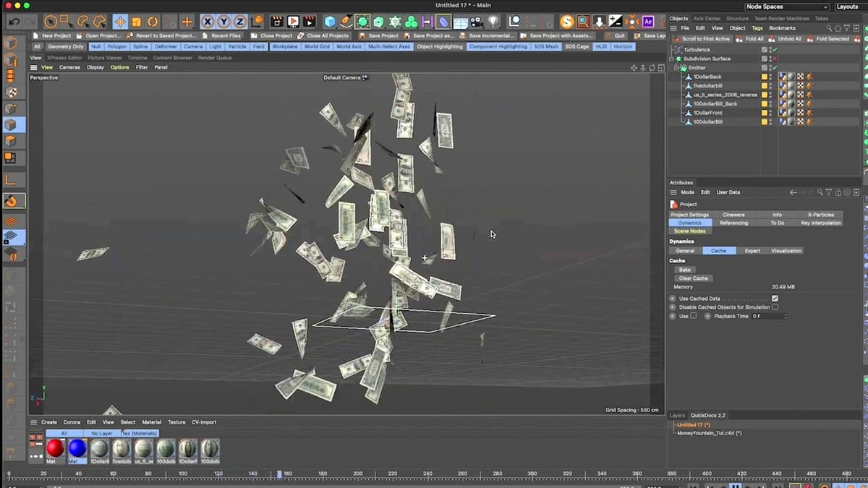Open the Project Settings tab
Screen dimensions: 868x488
pos(689,215)
